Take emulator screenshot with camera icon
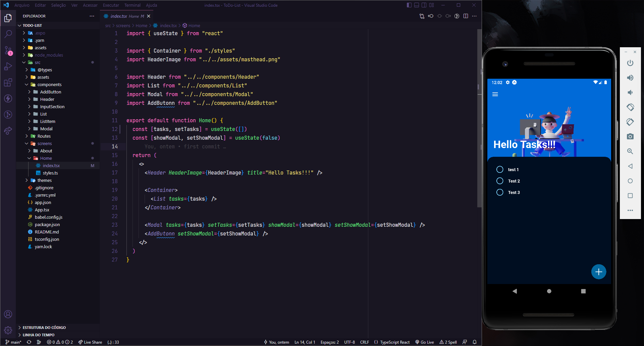644x346 pixels. coord(630,137)
